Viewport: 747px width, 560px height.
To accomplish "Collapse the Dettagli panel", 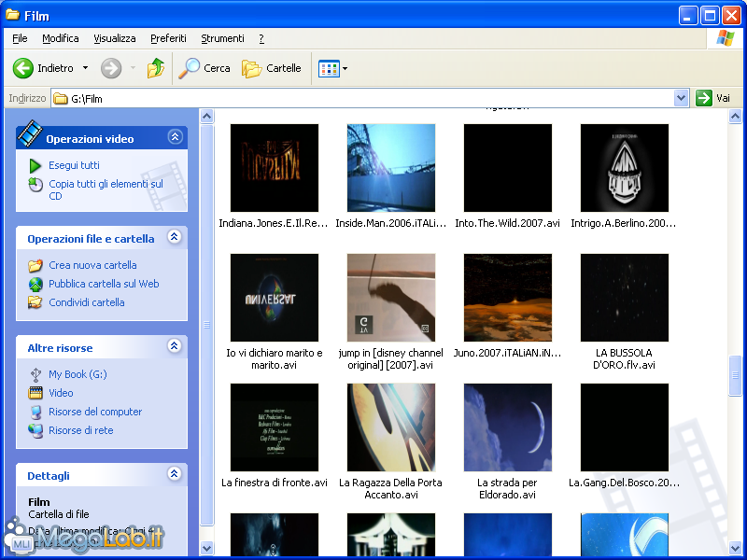I will 175,474.
